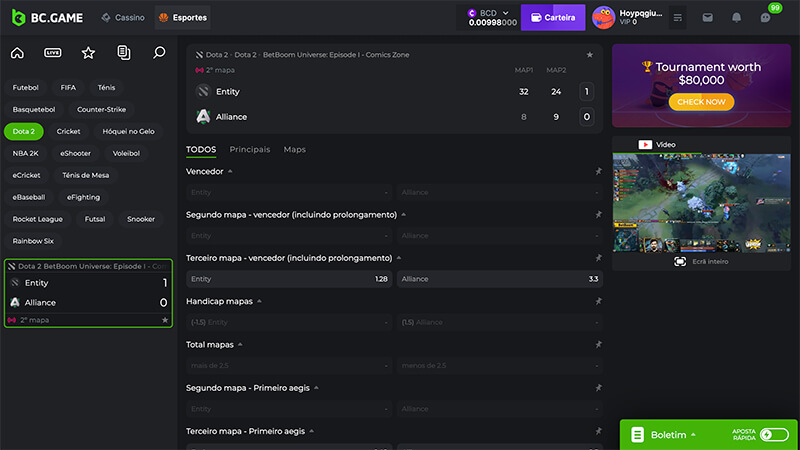
Task: Open fullscreen Ecrã inteiro icon
Action: [680, 261]
